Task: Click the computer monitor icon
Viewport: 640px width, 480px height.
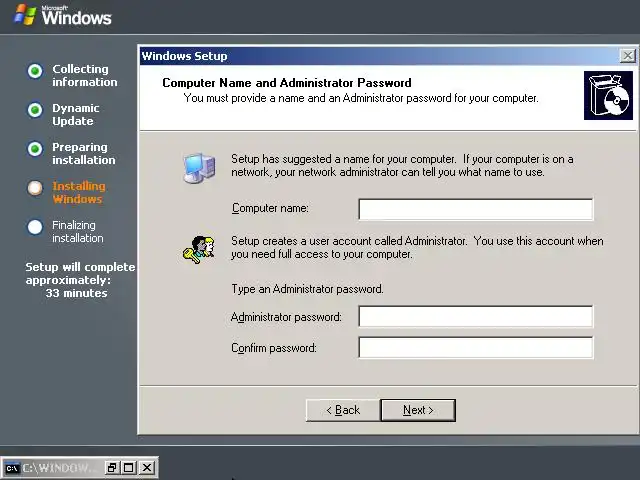Action: [x=199, y=168]
